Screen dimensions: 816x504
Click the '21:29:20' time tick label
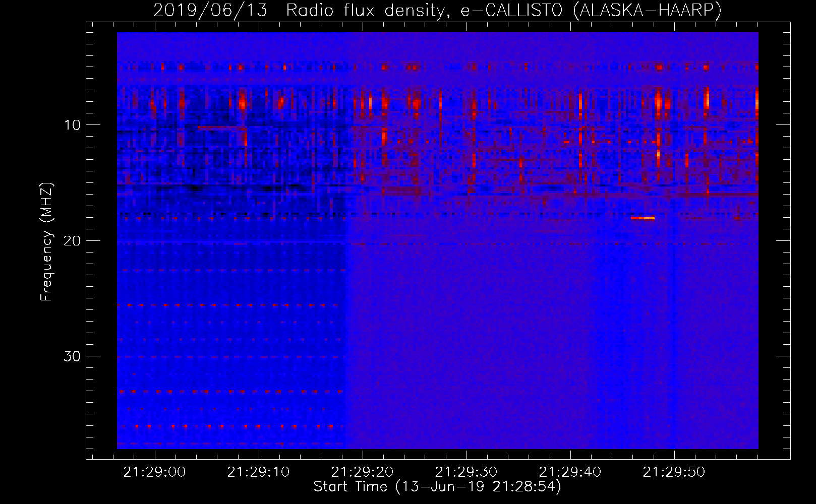click(x=362, y=472)
